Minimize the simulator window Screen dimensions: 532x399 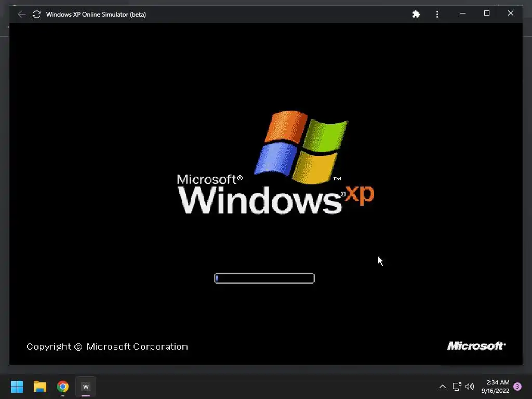click(463, 13)
